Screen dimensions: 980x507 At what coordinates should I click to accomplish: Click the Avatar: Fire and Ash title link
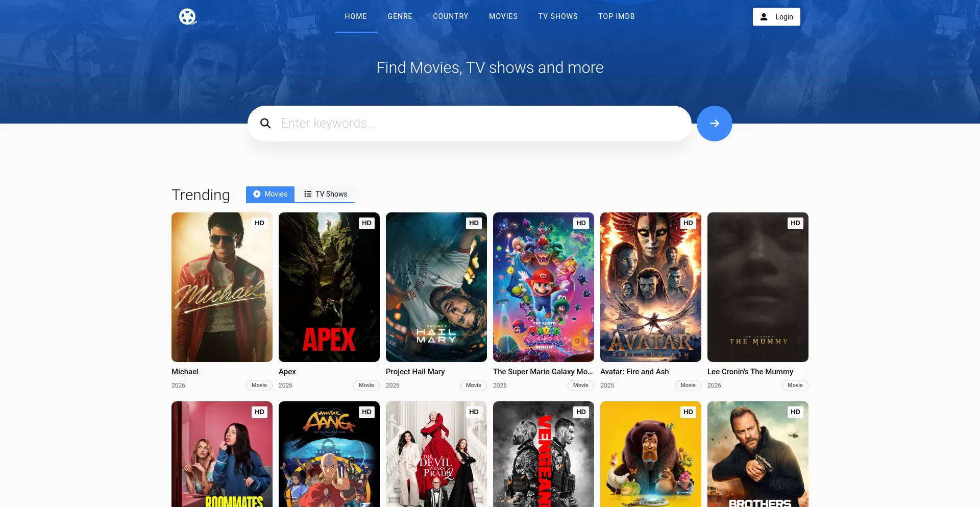[634, 372]
